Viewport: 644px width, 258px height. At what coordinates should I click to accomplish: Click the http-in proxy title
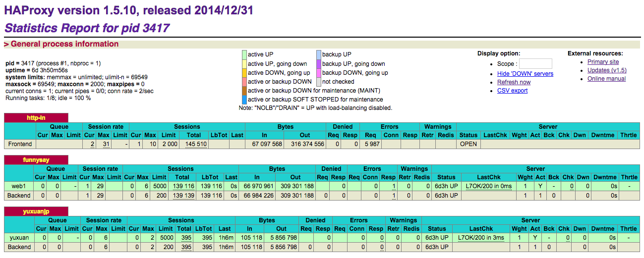(x=36, y=117)
